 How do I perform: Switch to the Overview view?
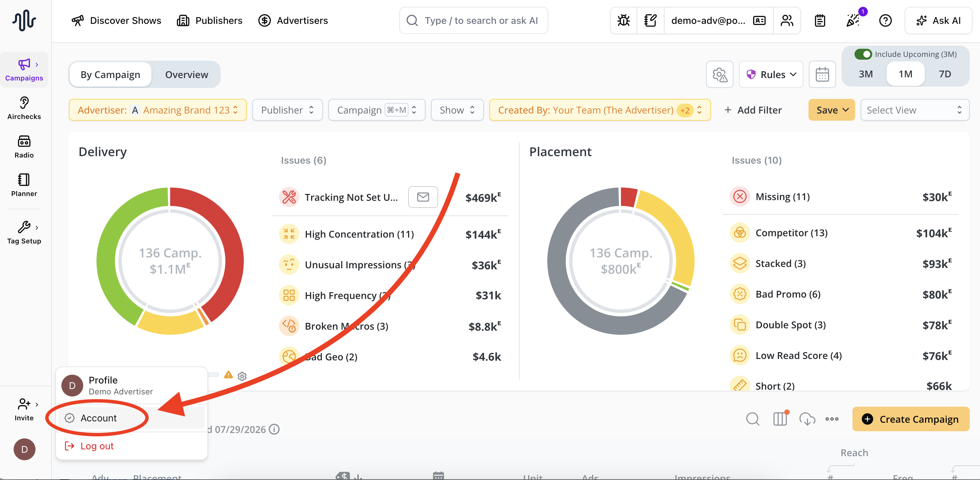pyautogui.click(x=187, y=75)
